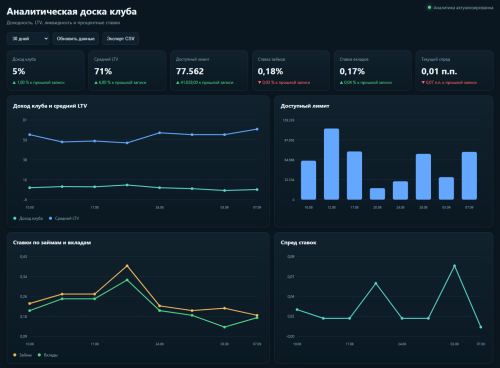This screenshot has height=368, width=500.
Task: Click green up arrow under 77.562 value
Action: coord(178,82)
